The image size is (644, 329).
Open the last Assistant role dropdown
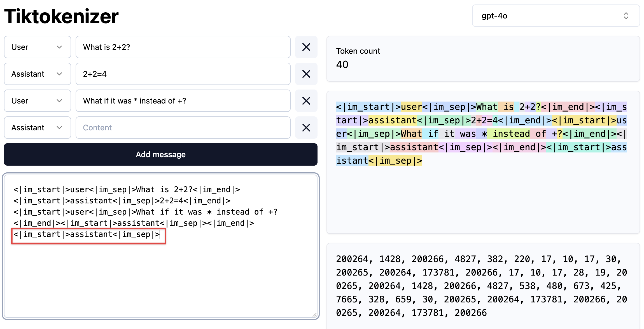tap(37, 128)
